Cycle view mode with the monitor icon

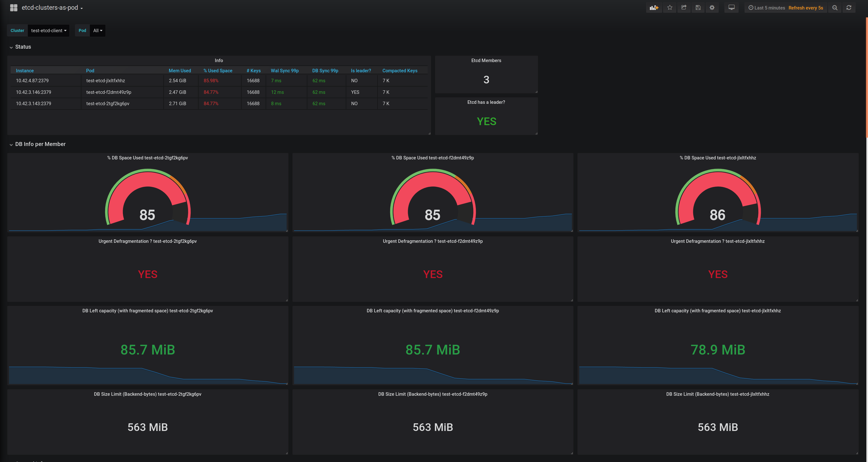pyautogui.click(x=732, y=8)
